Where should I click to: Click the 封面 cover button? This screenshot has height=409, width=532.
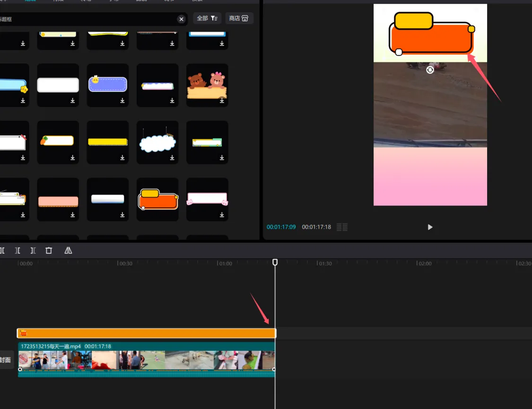pyautogui.click(x=6, y=360)
